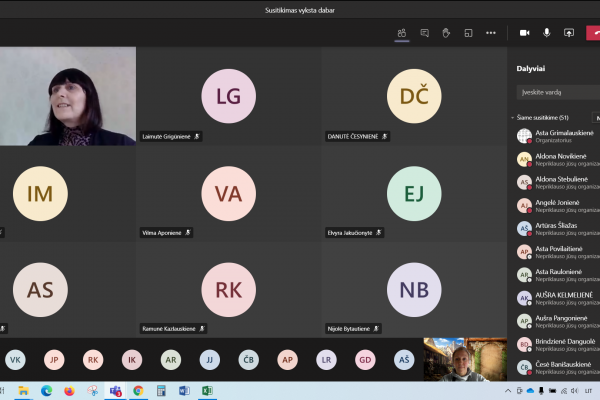Open the meeting chat icon
The height and width of the screenshot is (400, 600).
424,33
